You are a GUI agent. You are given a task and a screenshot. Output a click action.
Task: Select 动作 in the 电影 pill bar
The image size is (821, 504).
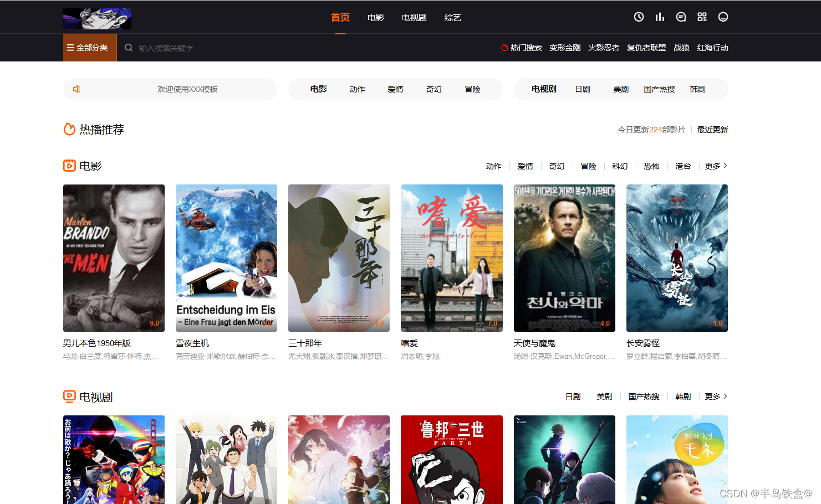coord(357,89)
